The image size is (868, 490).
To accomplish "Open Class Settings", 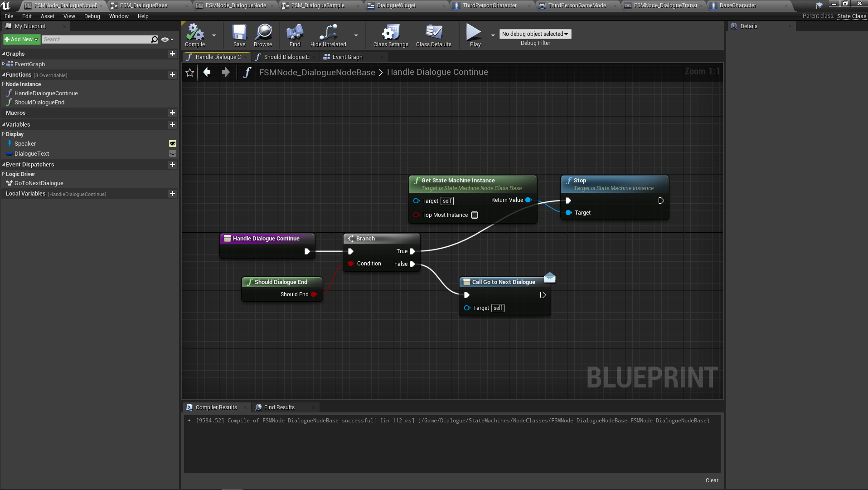I will 390,35.
